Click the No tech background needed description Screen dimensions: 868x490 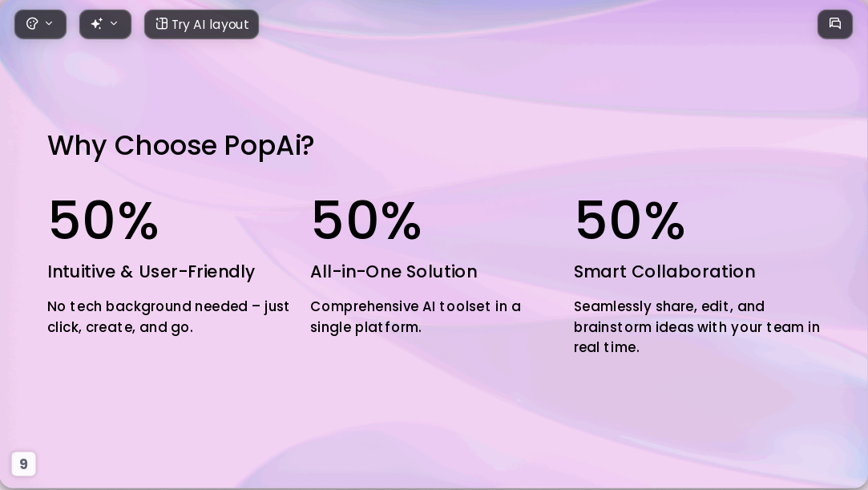point(168,317)
